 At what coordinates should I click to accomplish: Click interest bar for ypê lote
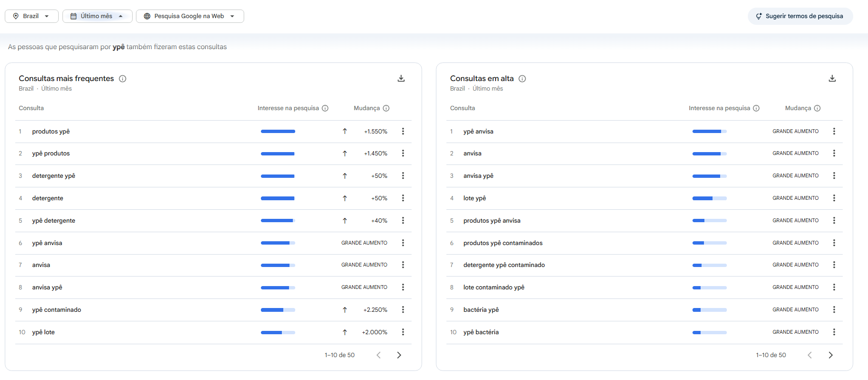click(x=278, y=332)
